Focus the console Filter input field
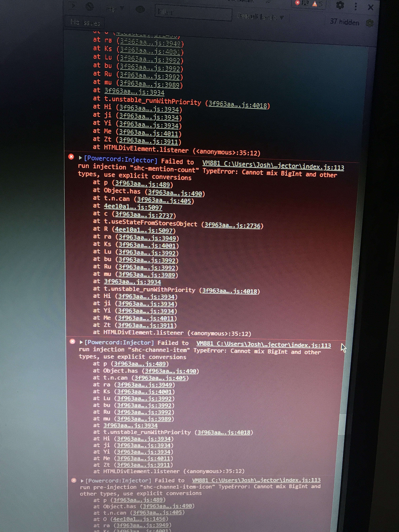The height and width of the screenshot is (532, 399). (x=193, y=12)
